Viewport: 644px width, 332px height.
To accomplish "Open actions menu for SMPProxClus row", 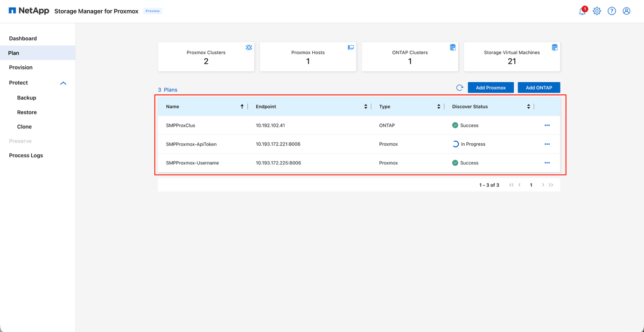I will click(547, 125).
